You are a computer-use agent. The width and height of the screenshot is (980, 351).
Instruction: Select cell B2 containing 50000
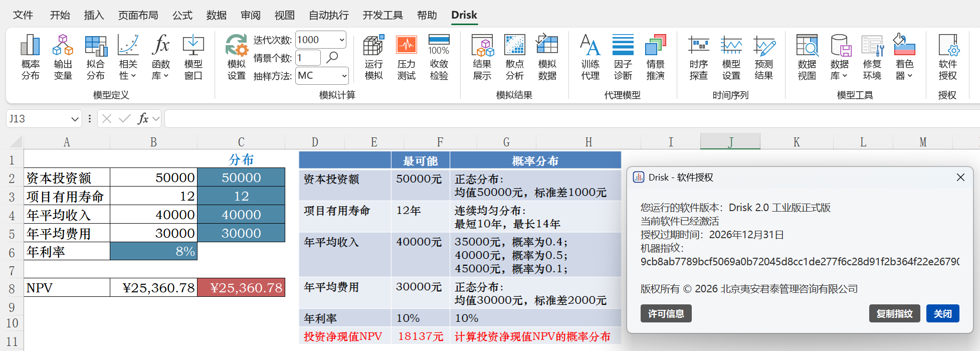coord(153,178)
